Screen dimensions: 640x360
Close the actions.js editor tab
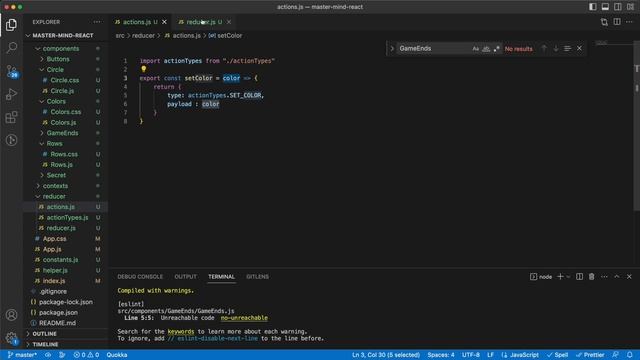click(164, 22)
